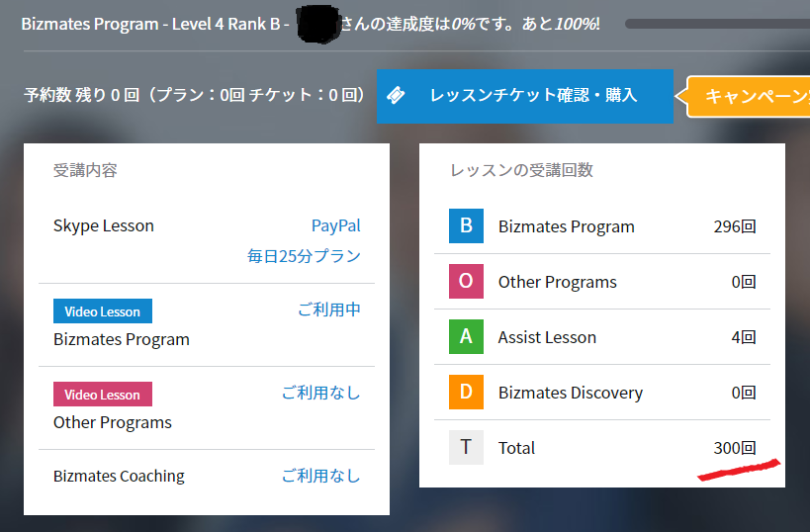Click the orange D Bizmates Discovery icon
This screenshot has height=532, width=810.
[466, 392]
